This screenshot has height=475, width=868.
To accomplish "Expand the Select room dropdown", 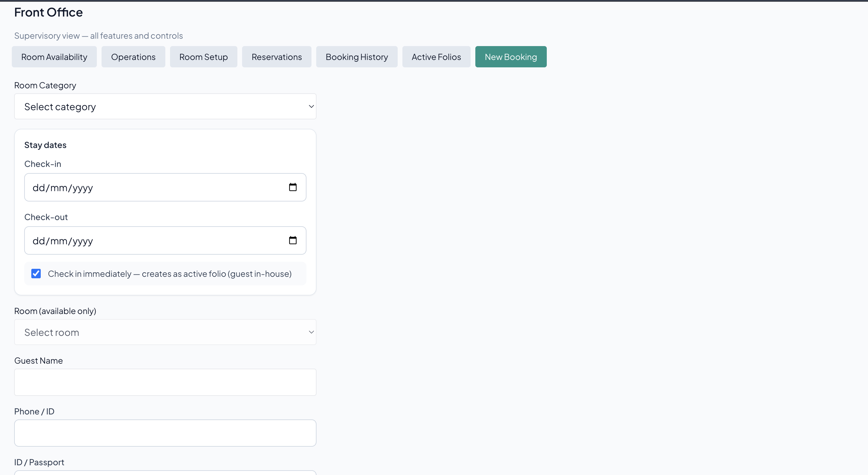I will pos(165,332).
